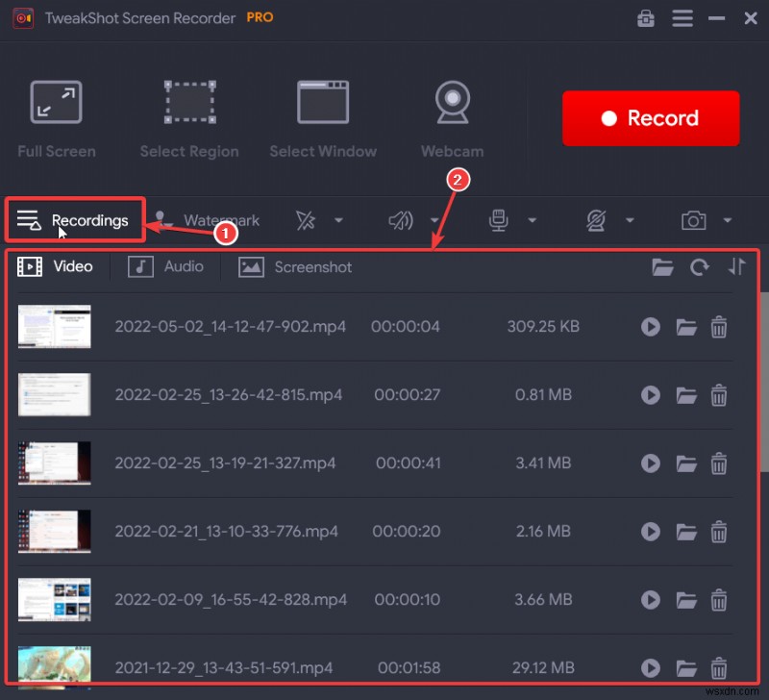Click the 2021-12-29 video thumbnail
This screenshot has width=769, height=700.
click(x=54, y=667)
